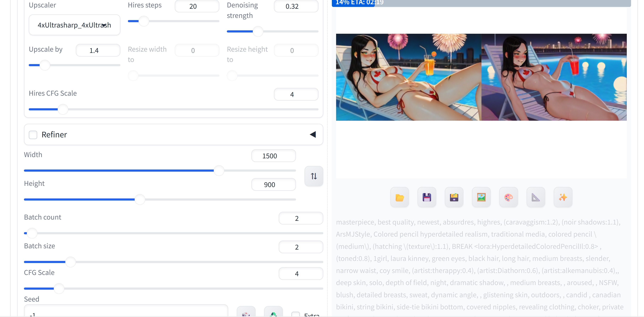Open the images output folder icon
The height and width of the screenshot is (317, 644).
tap(399, 197)
